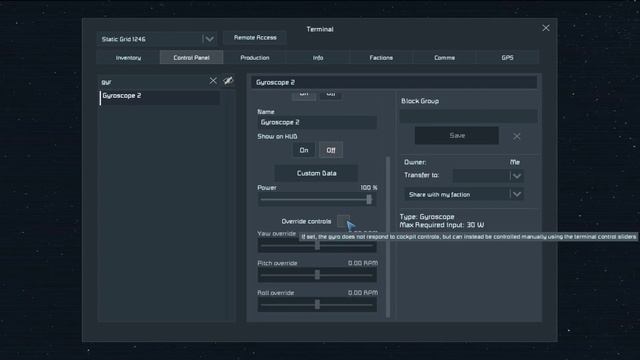
Task: Click the Yaw override slider
Action: (317, 245)
